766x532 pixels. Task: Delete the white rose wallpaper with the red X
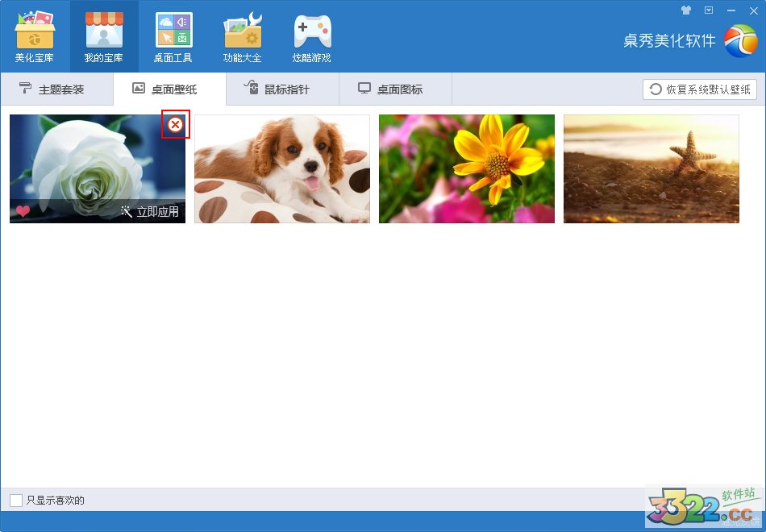[x=175, y=124]
